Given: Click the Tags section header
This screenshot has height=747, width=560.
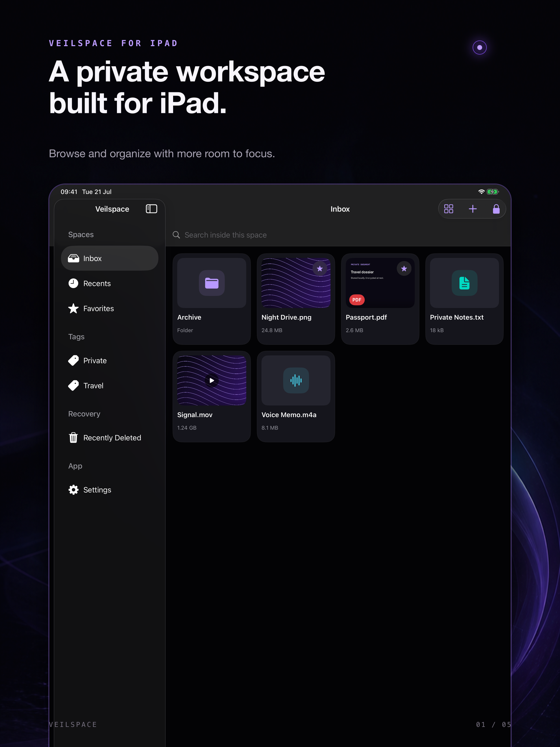Looking at the screenshot, I should pyautogui.click(x=76, y=337).
